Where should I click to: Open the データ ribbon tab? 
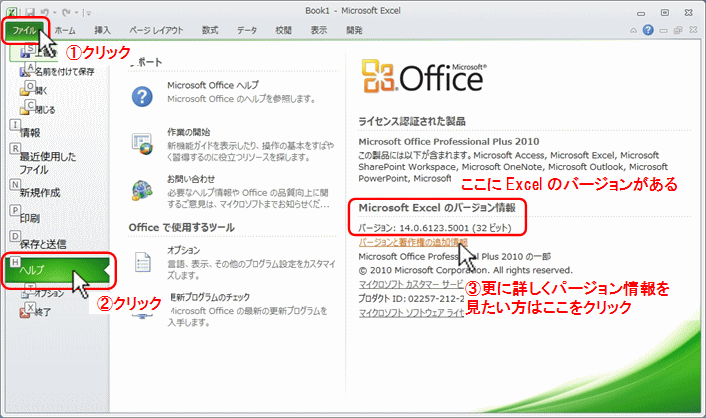pos(247,31)
